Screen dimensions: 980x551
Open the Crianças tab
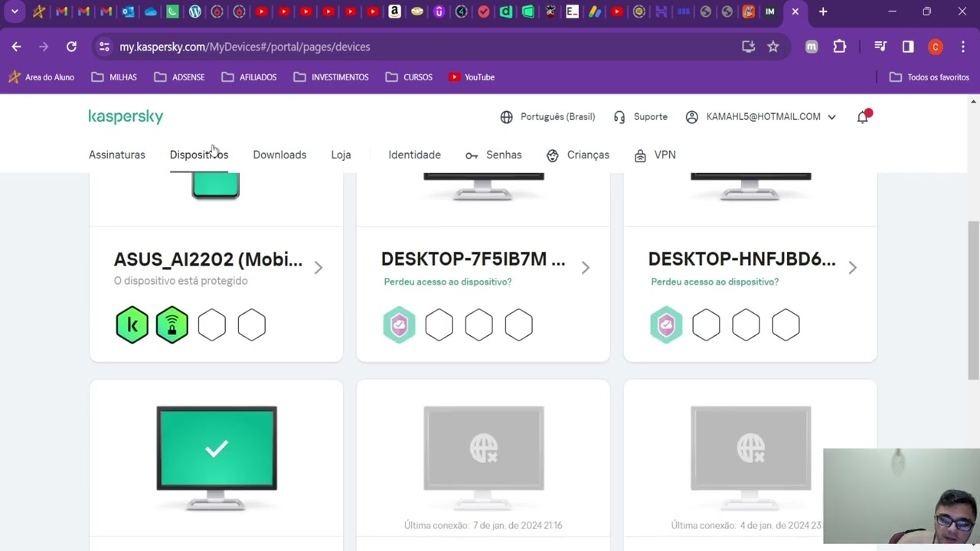tap(578, 155)
